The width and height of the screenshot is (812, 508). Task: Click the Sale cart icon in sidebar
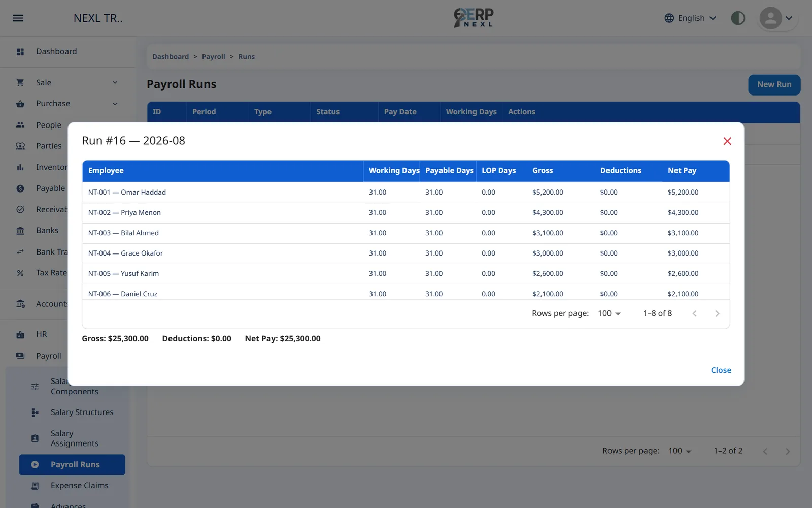pos(20,82)
